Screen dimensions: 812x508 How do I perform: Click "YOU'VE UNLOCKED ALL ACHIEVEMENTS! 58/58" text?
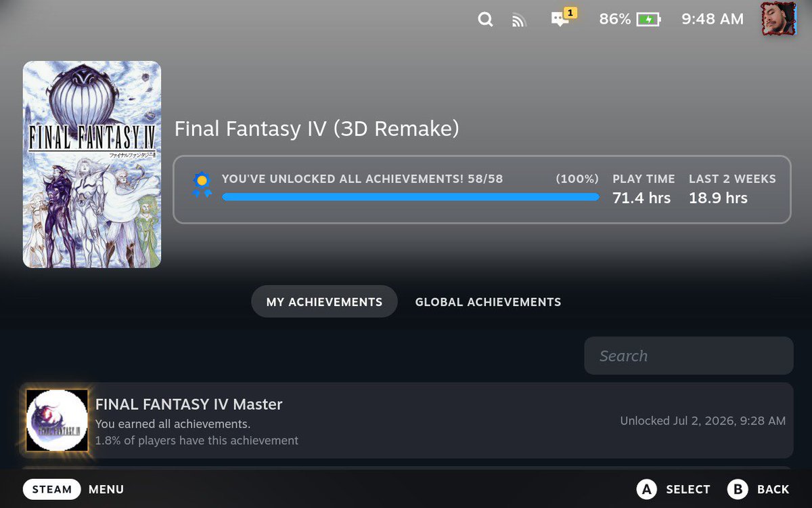[363, 179]
